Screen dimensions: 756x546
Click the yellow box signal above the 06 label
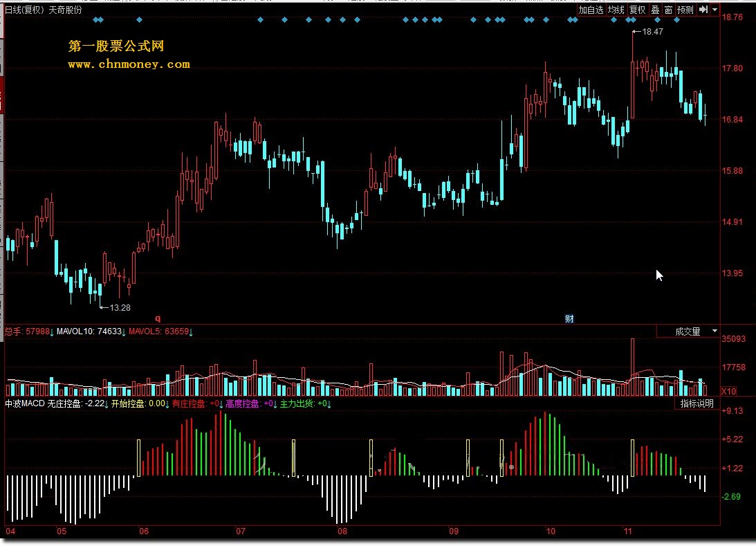pyautogui.click(x=139, y=457)
